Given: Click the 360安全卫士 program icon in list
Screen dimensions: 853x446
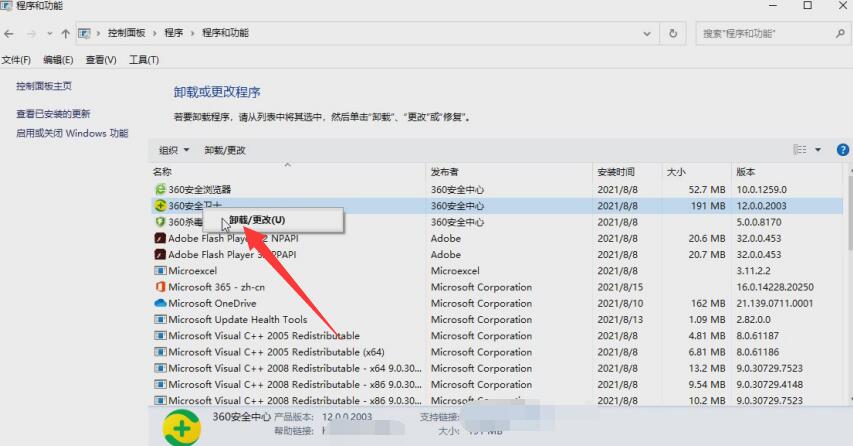Looking at the screenshot, I should pyautogui.click(x=160, y=206).
